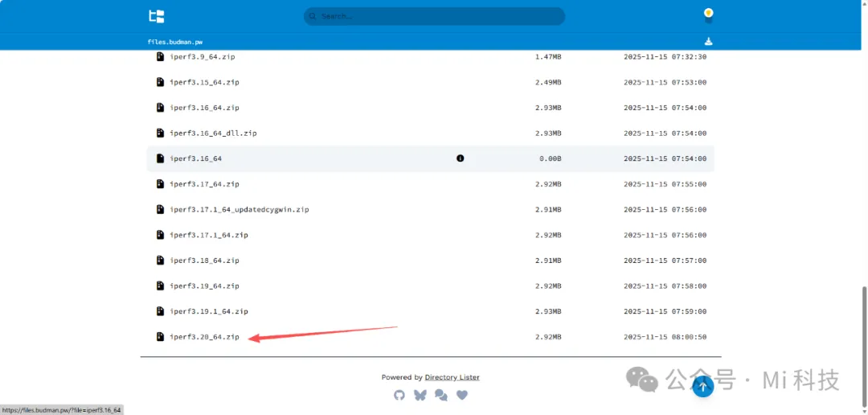Click the file icon for iperf3.16_64_dll.zip
The width and height of the screenshot is (868, 415).
click(x=160, y=133)
